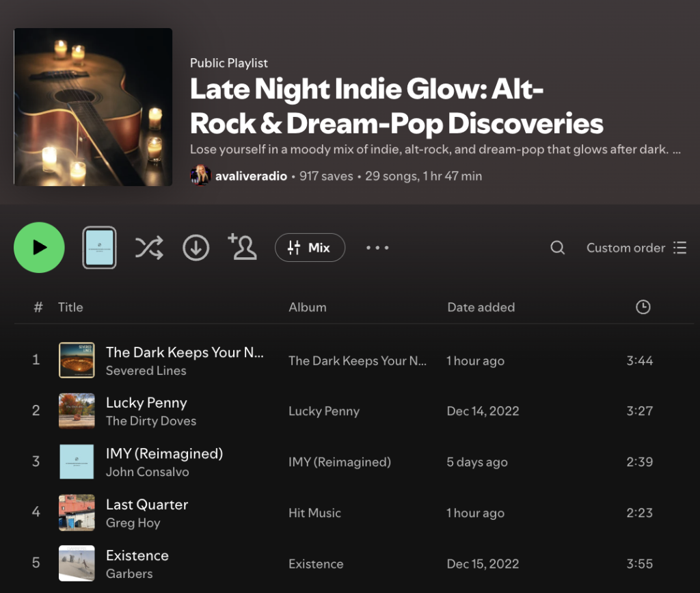Screen dimensions: 700x593
Task: Click the Severed Lines album art
Action: pyautogui.click(x=77, y=360)
